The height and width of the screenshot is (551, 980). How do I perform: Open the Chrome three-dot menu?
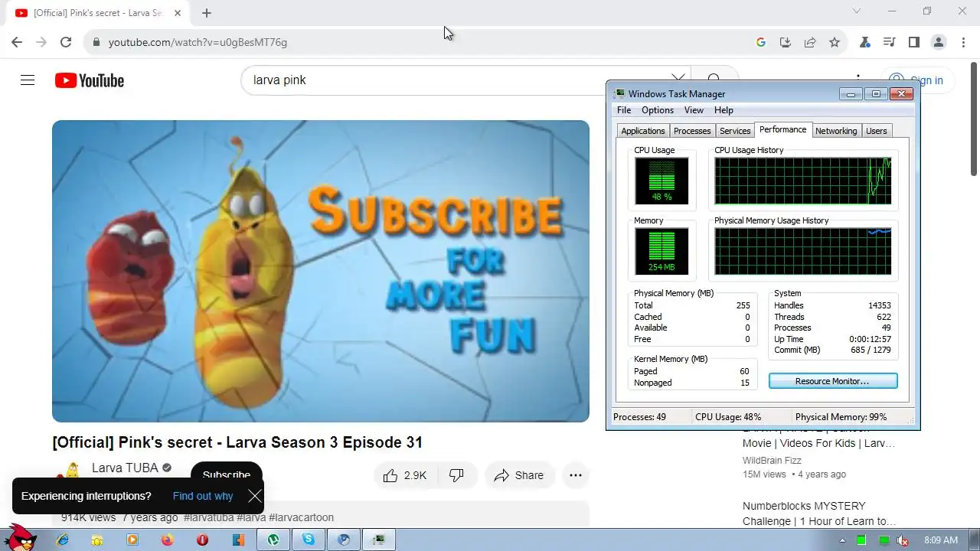962,42
